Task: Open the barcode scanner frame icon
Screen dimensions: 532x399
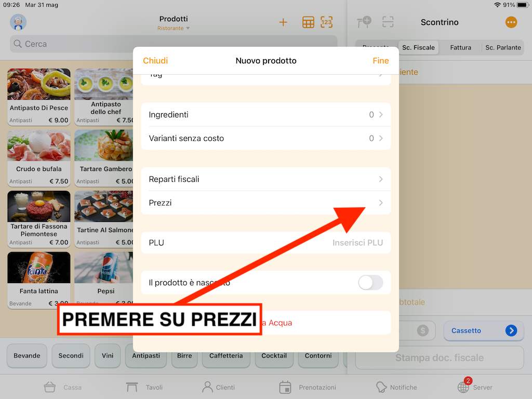Action: [x=388, y=22]
